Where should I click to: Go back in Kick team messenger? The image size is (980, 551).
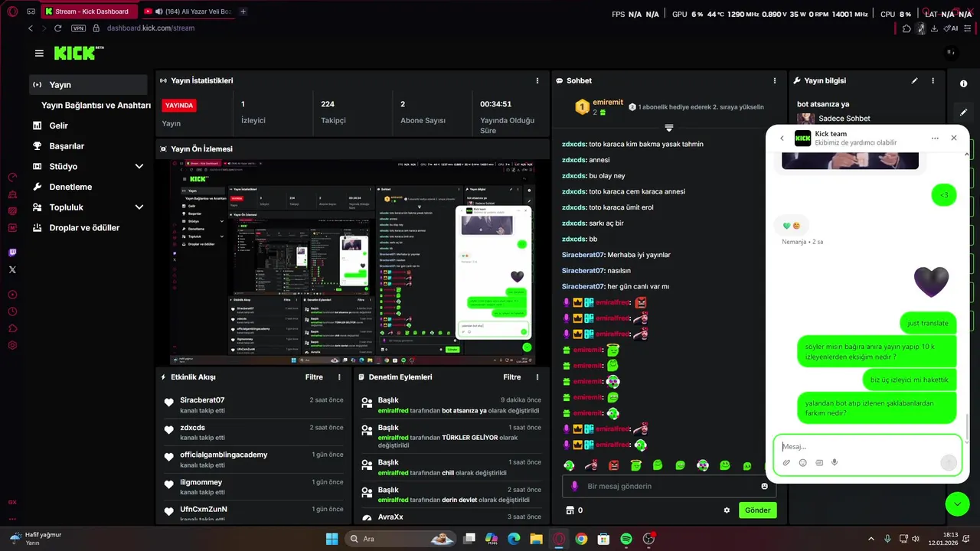(782, 139)
